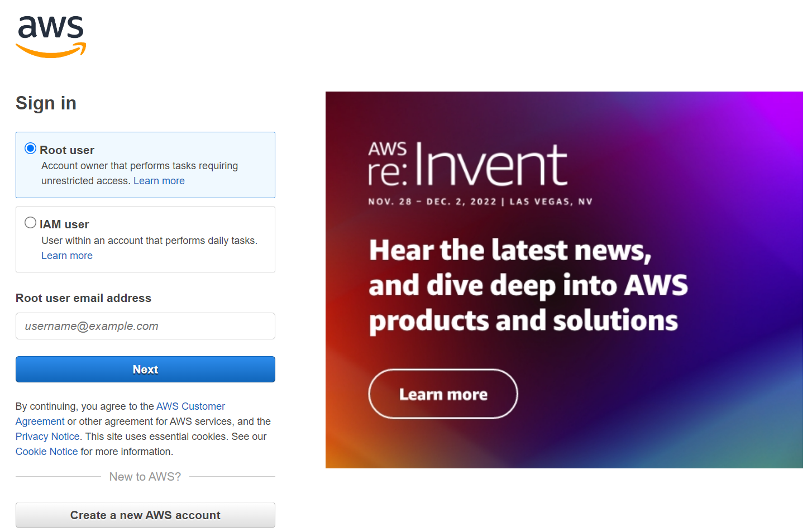Click the AWS logo
Viewport: 812px width, 532px height.
pyautogui.click(x=51, y=36)
